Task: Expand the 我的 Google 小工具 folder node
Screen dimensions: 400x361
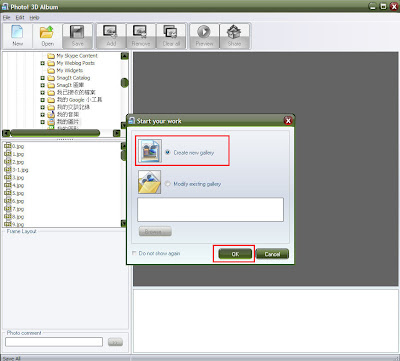Action: click(43, 100)
